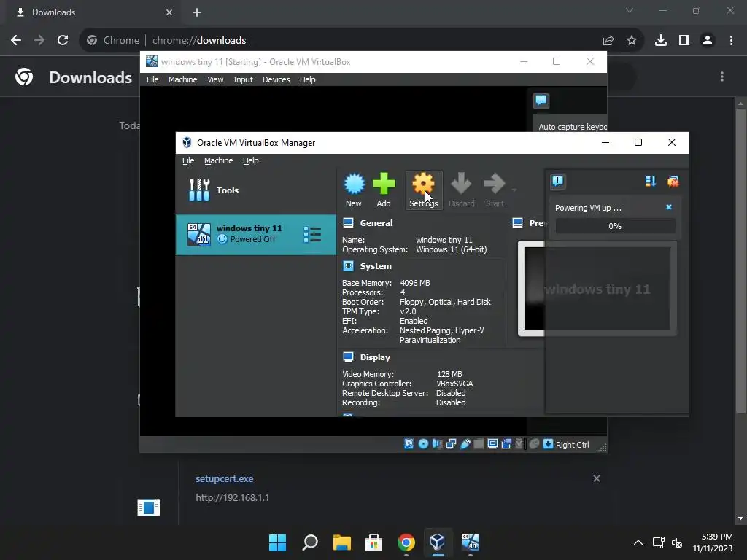The height and width of the screenshot is (560, 747).
Task: Click the USB status bar indicator
Action: coord(465,444)
